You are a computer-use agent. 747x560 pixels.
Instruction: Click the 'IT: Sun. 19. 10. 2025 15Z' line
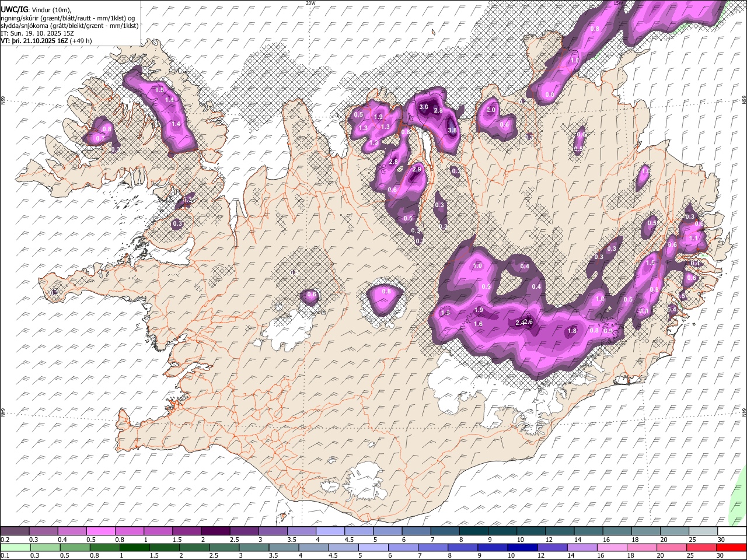click(37, 34)
